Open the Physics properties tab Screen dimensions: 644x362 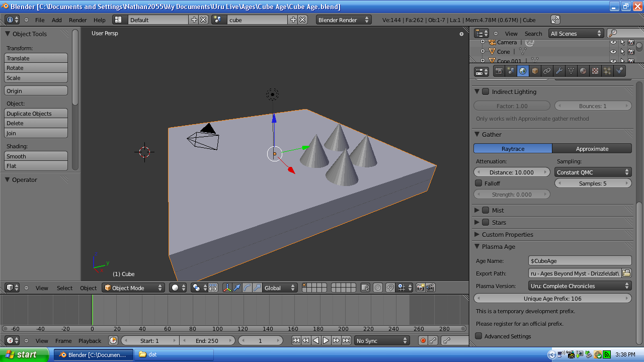coord(619,71)
